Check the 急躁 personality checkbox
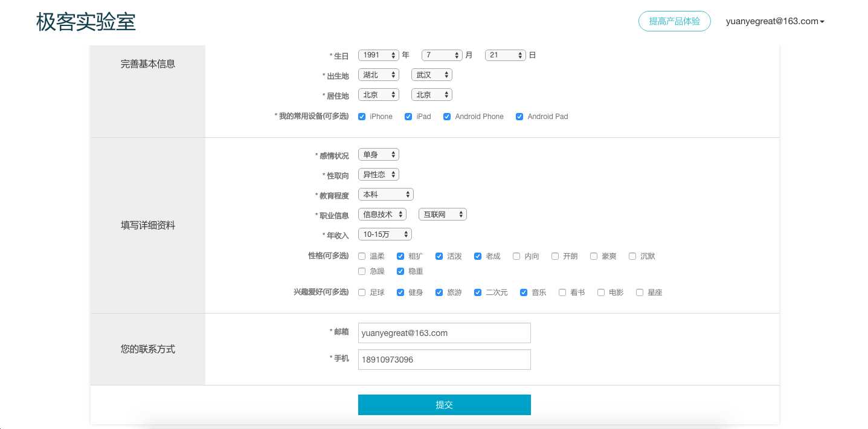This screenshot has width=868, height=429. pos(362,271)
